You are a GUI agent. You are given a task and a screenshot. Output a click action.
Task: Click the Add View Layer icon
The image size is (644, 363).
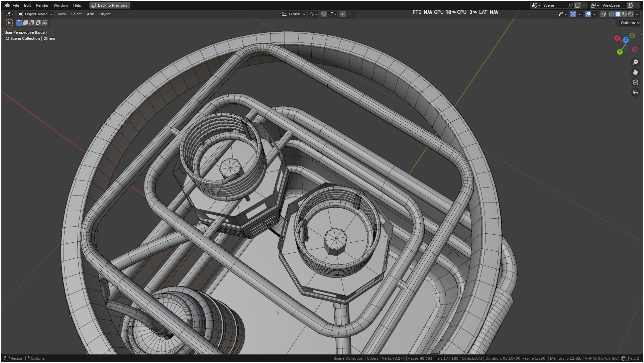coord(630,5)
